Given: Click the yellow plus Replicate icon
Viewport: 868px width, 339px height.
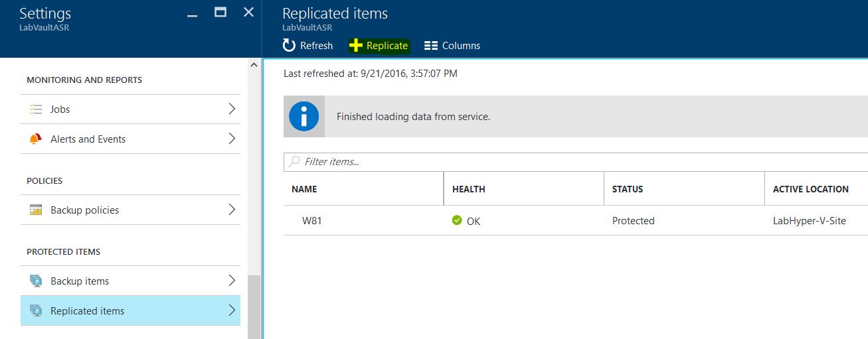Looking at the screenshot, I should [x=356, y=45].
